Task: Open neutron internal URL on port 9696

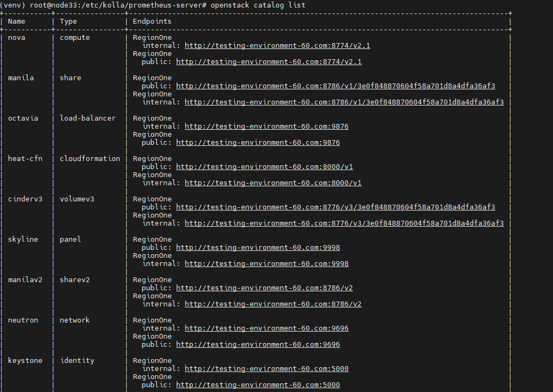Action: [266, 328]
